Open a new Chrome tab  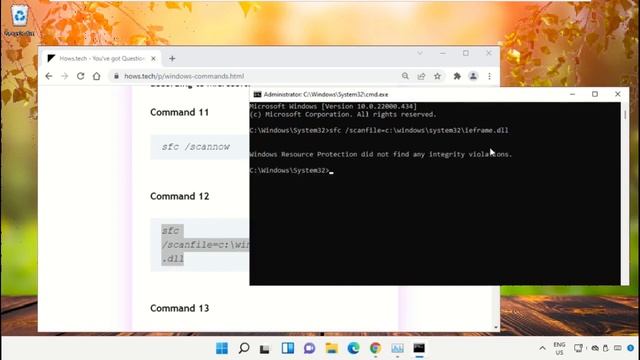pyautogui.click(x=172, y=59)
